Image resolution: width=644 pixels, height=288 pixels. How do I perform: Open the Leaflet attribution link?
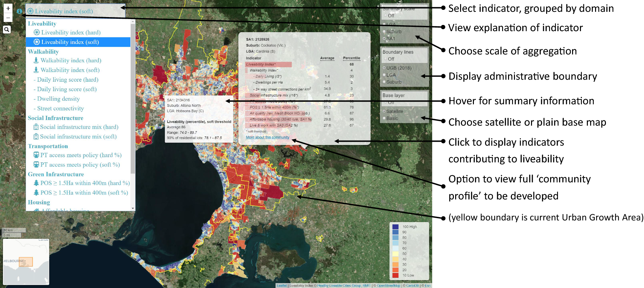[x=282, y=286]
